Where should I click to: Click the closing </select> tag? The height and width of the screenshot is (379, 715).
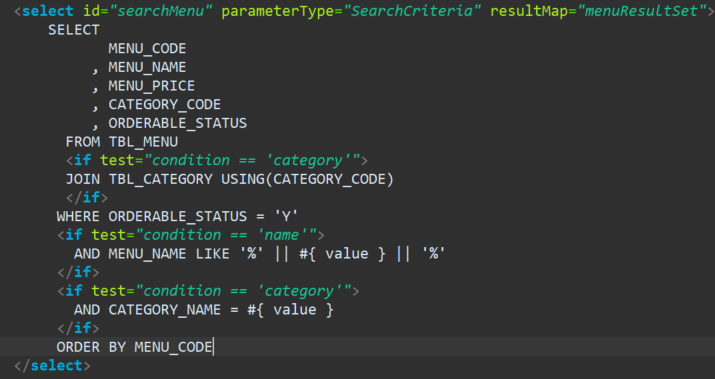[x=52, y=366]
